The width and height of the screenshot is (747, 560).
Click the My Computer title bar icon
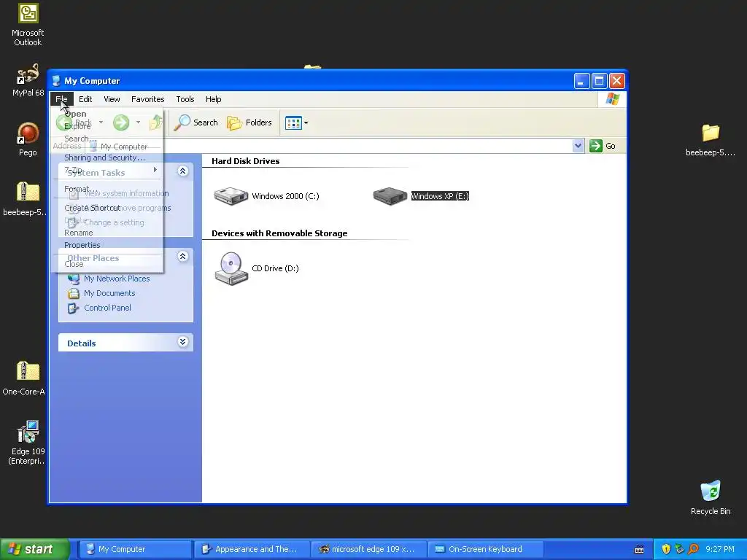[56, 80]
